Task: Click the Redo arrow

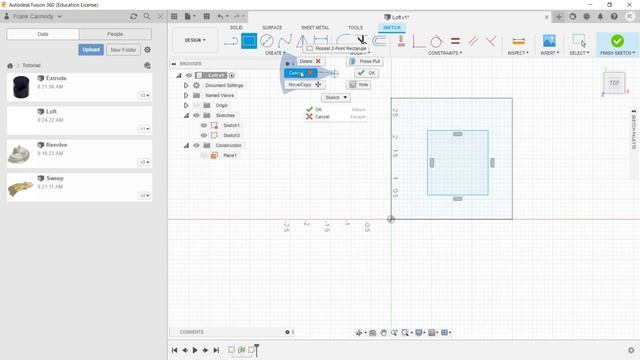Action: click(237, 16)
